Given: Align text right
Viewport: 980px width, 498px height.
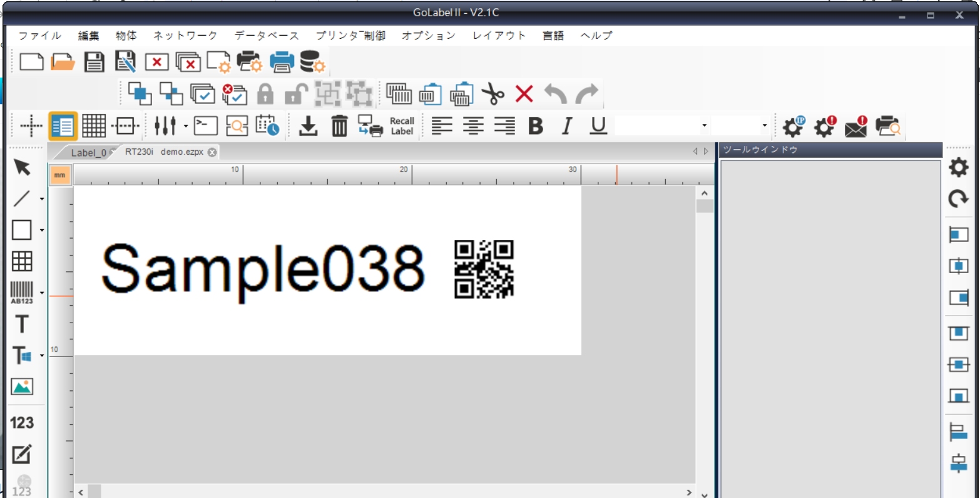Looking at the screenshot, I should tap(504, 126).
